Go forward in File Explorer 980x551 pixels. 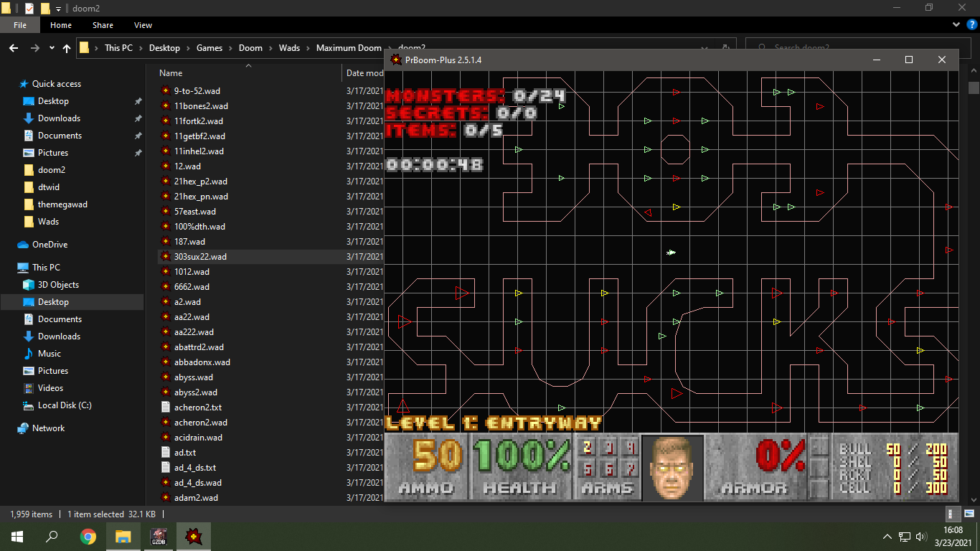pos(34,48)
